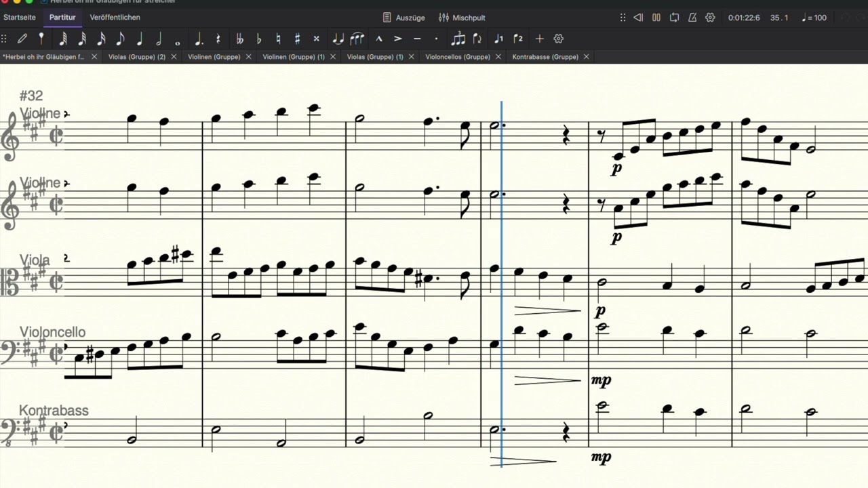Add a tie between notes

(338, 39)
